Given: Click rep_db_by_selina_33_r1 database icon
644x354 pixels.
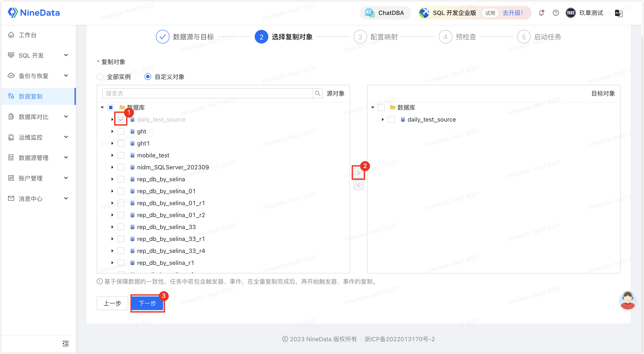Looking at the screenshot, I should pos(132,239).
